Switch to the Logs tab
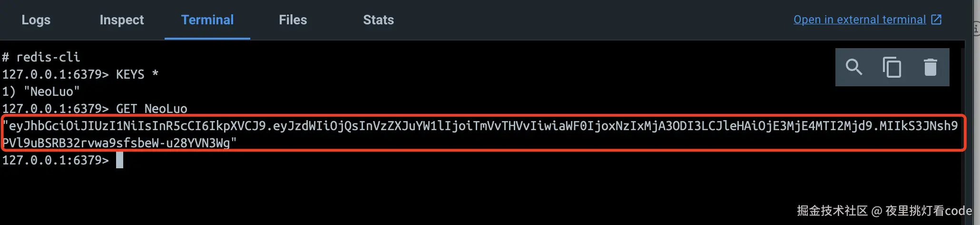 tap(36, 20)
